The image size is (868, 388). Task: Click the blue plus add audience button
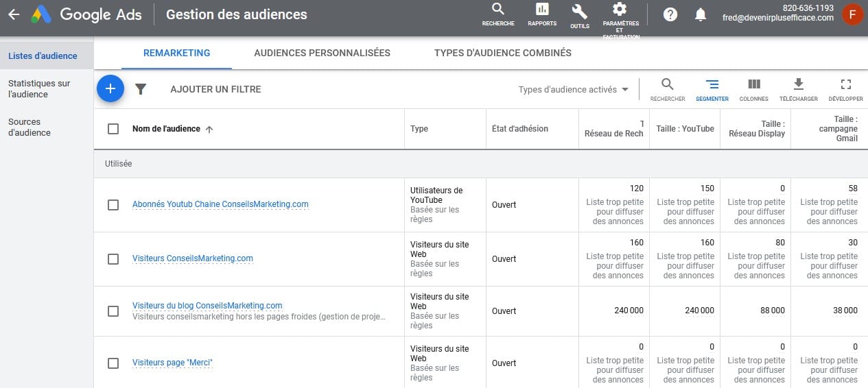(x=110, y=88)
